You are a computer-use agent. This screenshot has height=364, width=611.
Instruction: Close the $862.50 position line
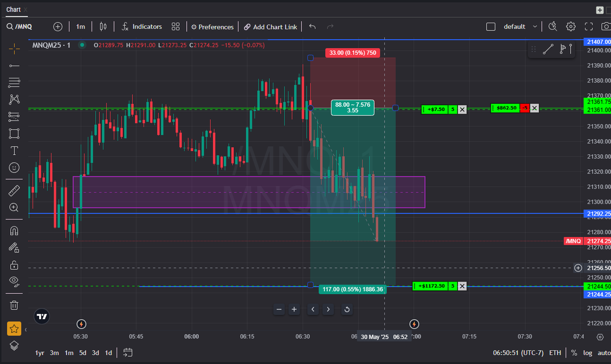(534, 108)
